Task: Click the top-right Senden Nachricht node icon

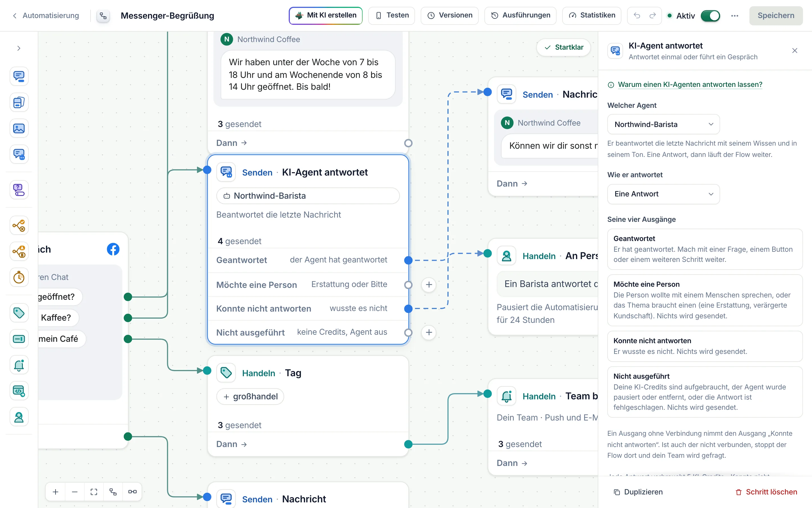Action: (506, 94)
